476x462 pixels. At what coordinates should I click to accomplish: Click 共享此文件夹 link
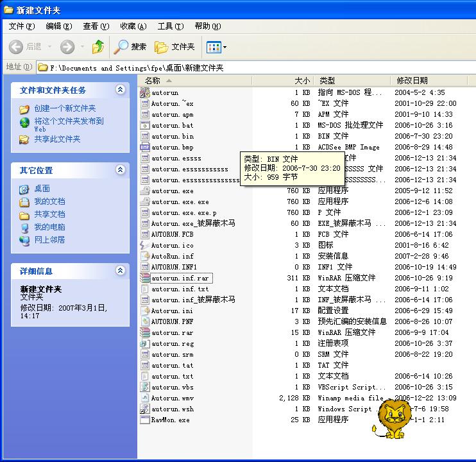coord(57,139)
